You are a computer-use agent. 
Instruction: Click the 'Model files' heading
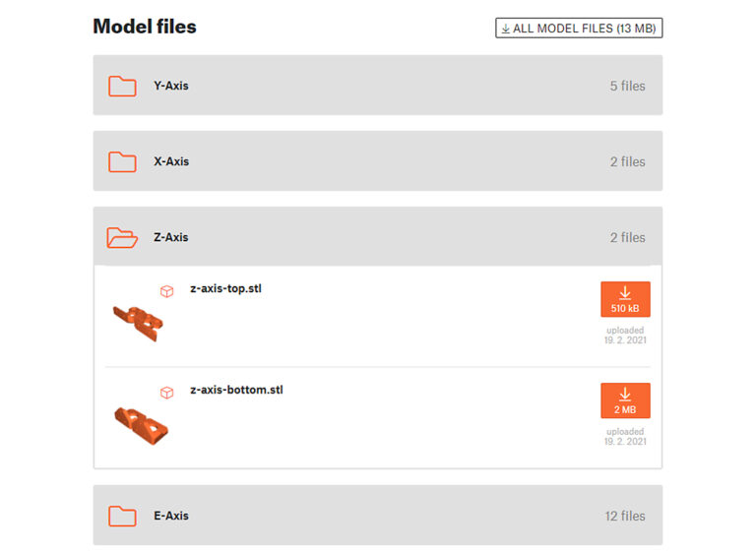pyautogui.click(x=145, y=27)
